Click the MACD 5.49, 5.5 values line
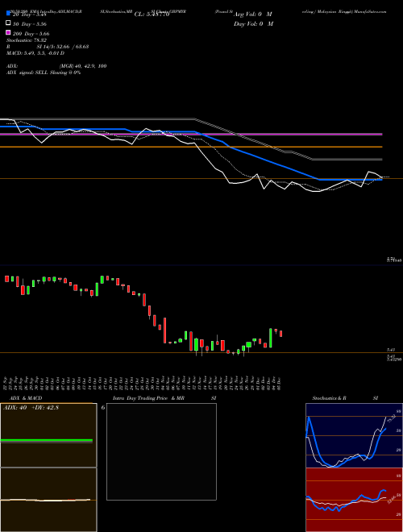 [x=35, y=53]
